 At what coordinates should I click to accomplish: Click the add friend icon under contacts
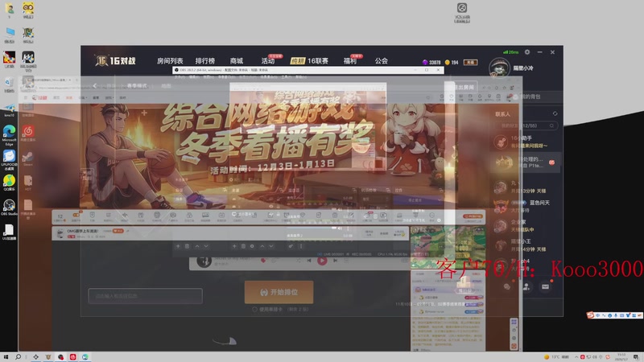click(526, 286)
